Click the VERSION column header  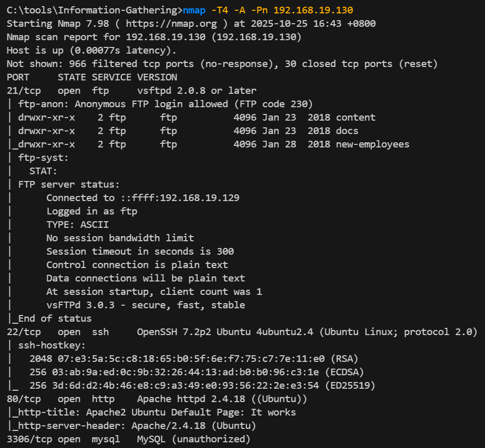157,77
